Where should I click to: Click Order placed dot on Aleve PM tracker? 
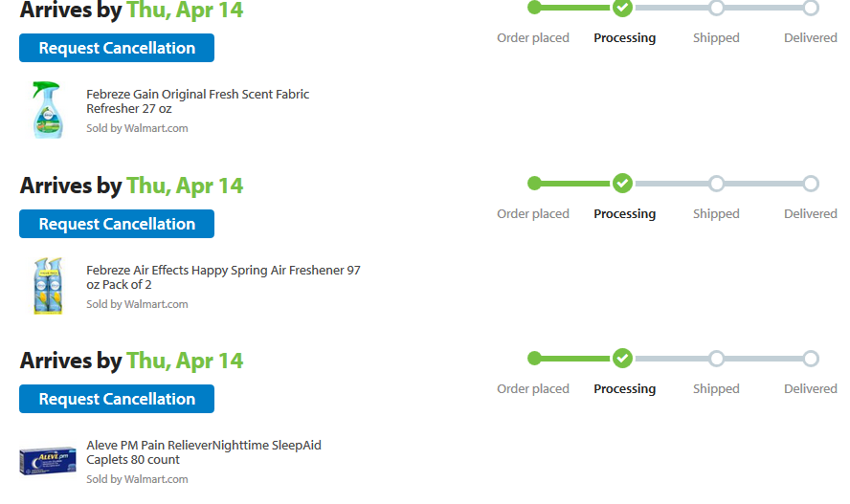534,359
